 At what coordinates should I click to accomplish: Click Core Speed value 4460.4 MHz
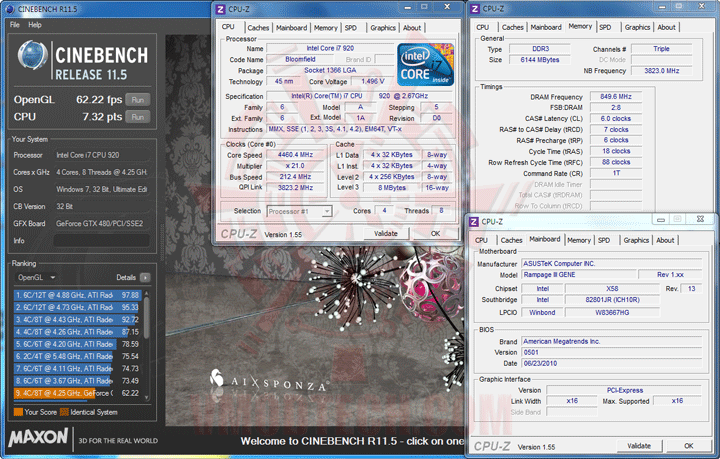(x=295, y=155)
